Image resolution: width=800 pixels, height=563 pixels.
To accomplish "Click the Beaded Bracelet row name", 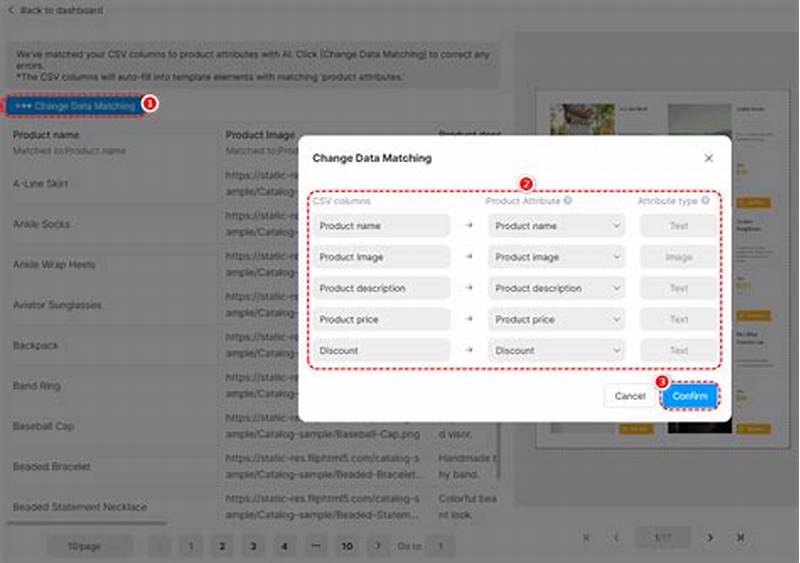I will [x=52, y=466].
